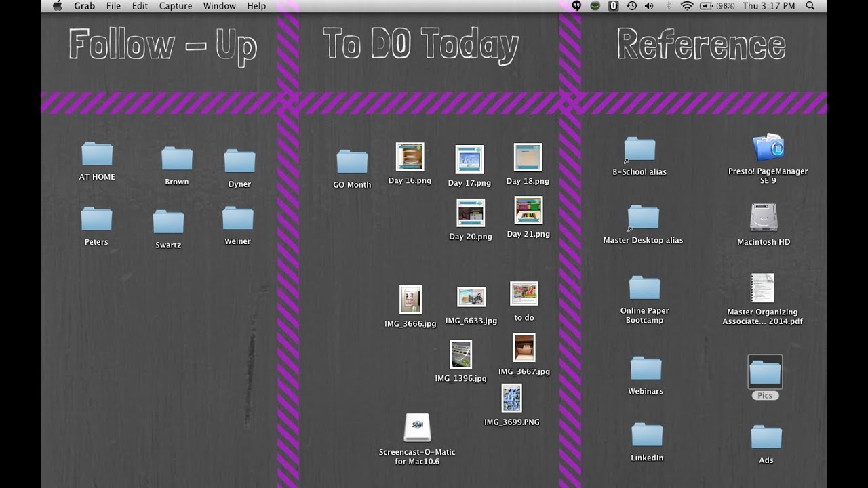The image size is (868, 488).
Task: Open the Capture menu
Action: click(176, 6)
